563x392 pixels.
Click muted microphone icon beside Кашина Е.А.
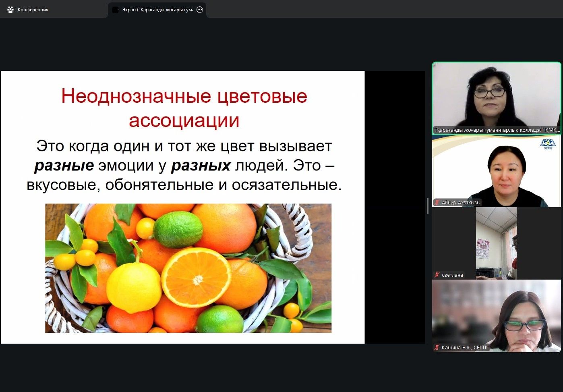[x=437, y=347]
